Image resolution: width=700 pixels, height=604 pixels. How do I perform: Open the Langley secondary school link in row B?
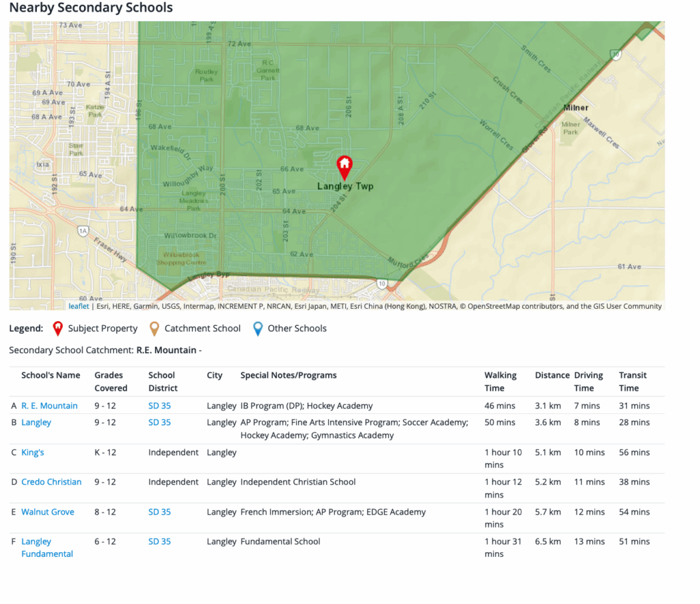click(x=36, y=422)
